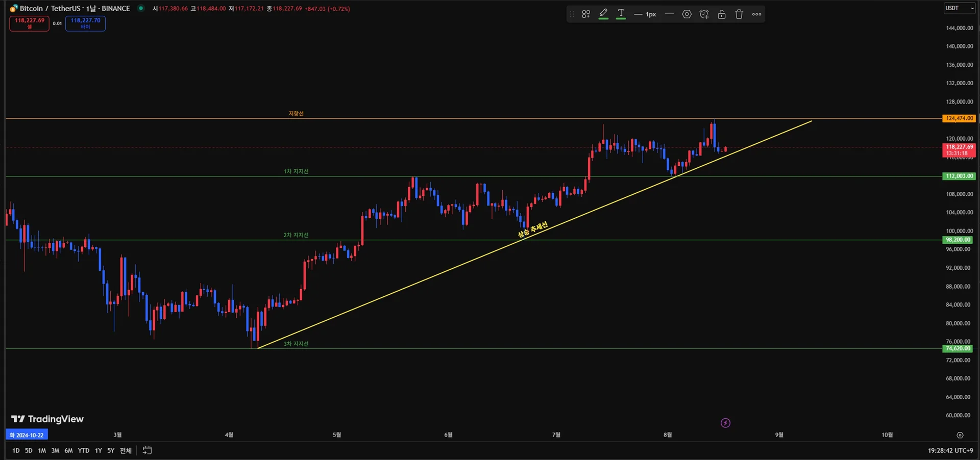This screenshot has width=980, height=460.
Task: Click the green 112,003.00 price label
Action: click(x=959, y=176)
